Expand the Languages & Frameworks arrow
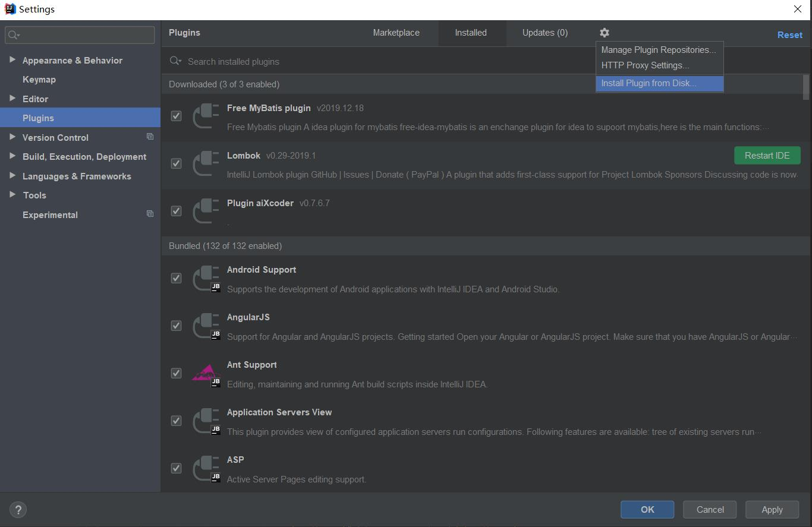Screen dimensions: 812x527 point(12,175)
